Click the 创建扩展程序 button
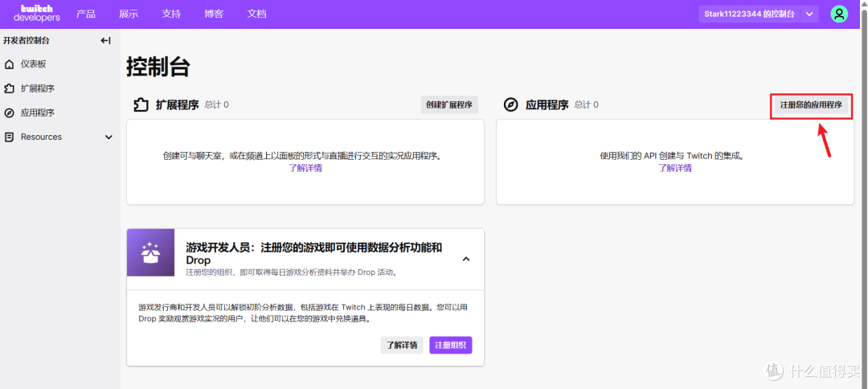Viewport: 868px width, 389px height. pos(449,104)
